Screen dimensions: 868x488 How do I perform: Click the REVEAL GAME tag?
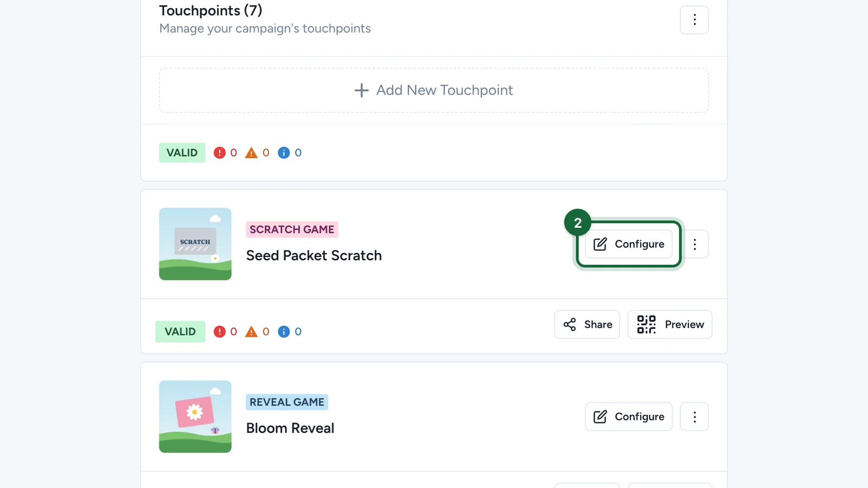coord(287,402)
